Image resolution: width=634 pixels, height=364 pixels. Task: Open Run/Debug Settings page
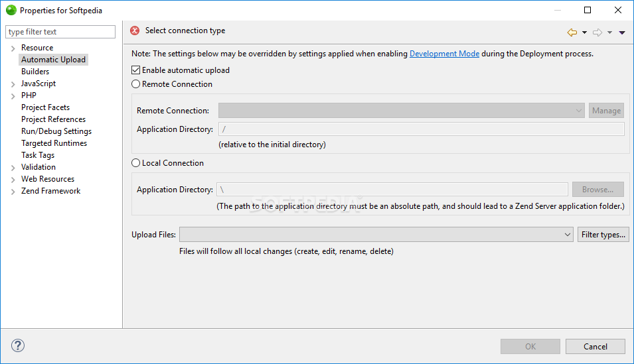(x=56, y=131)
